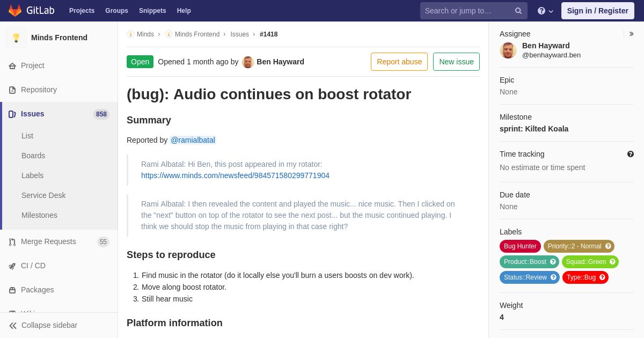Click Minds Frontend in the breadcrumb

point(197,34)
